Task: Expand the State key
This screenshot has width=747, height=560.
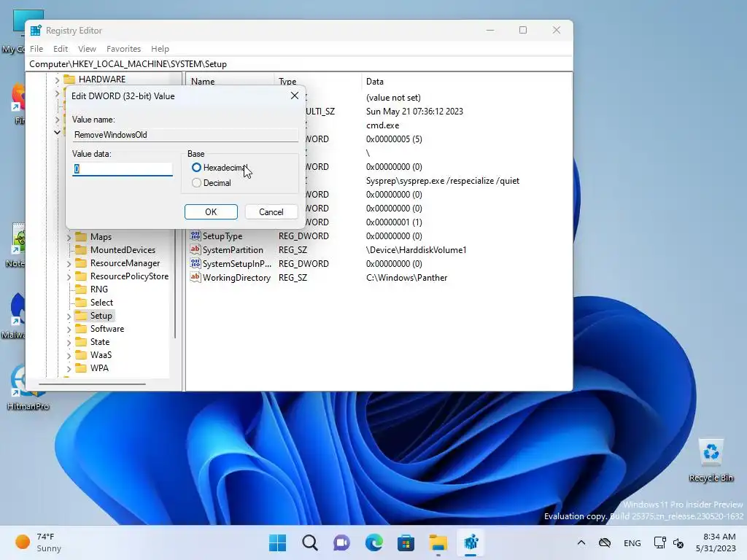Action: pos(69,343)
